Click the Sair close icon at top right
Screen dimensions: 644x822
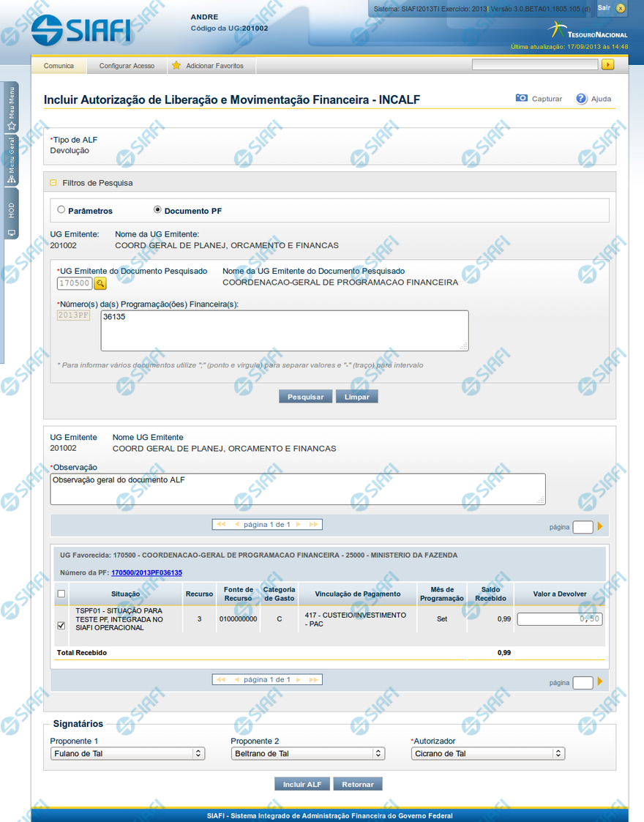click(x=621, y=9)
